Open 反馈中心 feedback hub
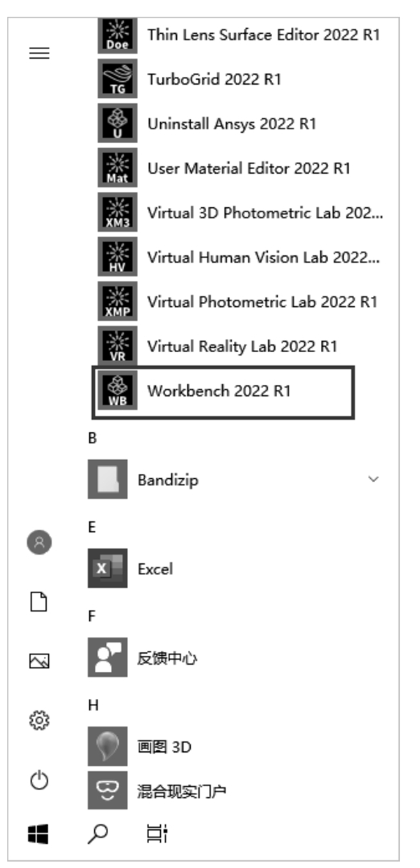The height and width of the screenshot is (868, 420). (167, 658)
